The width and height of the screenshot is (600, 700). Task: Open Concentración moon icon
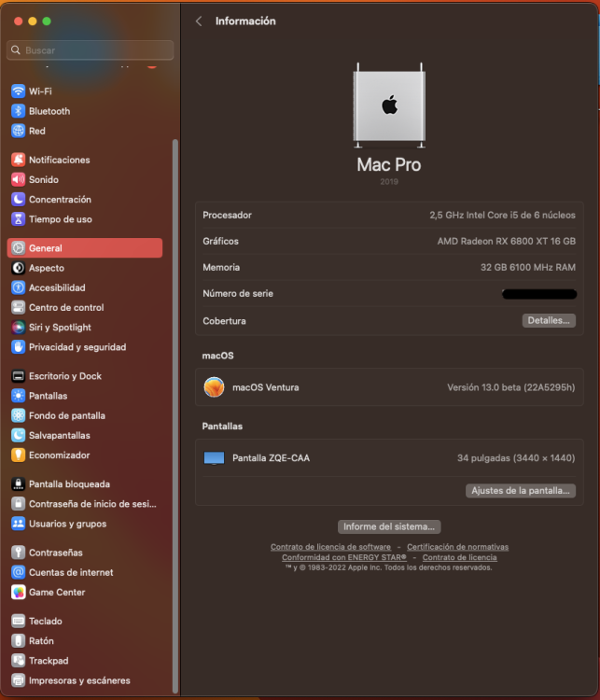coord(19,199)
